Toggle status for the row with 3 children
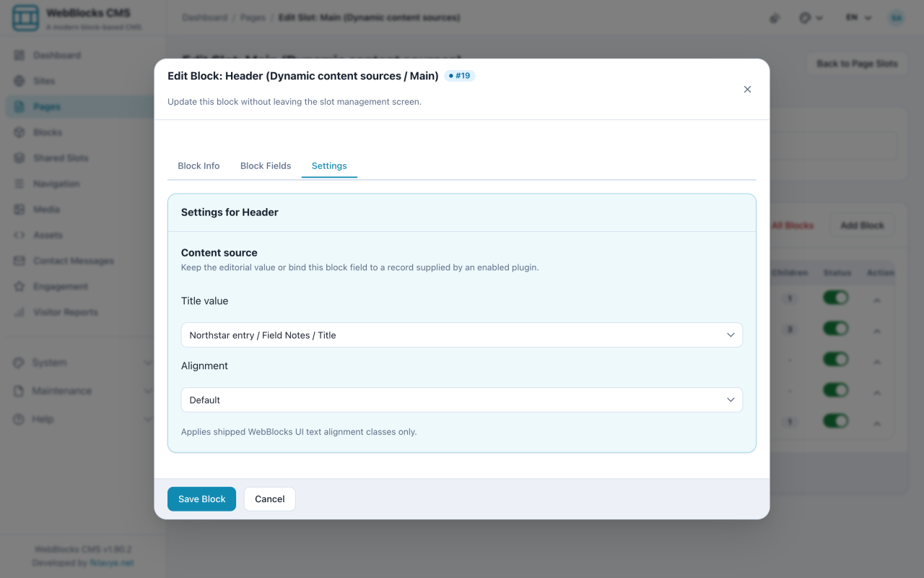Viewport: 924px width, 578px height. click(x=836, y=329)
